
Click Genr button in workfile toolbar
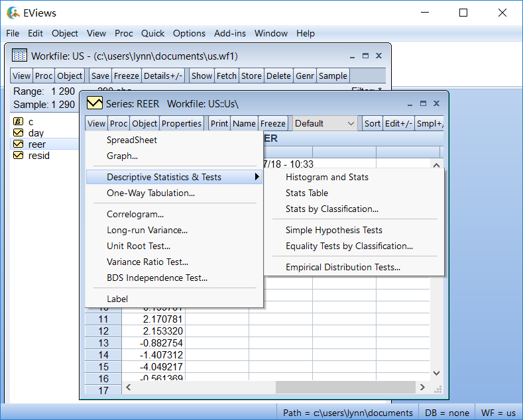(x=305, y=76)
